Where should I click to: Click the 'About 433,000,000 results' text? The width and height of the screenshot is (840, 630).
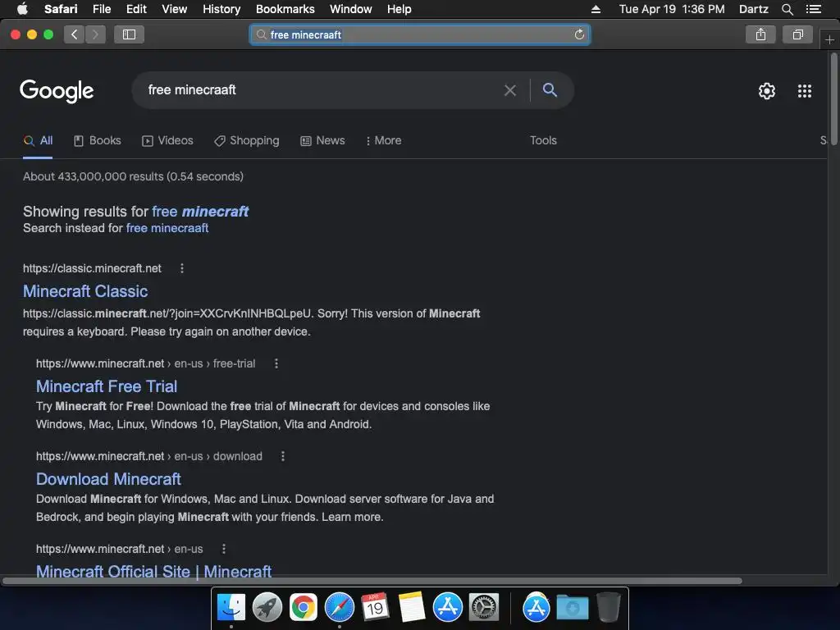(x=134, y=177)
